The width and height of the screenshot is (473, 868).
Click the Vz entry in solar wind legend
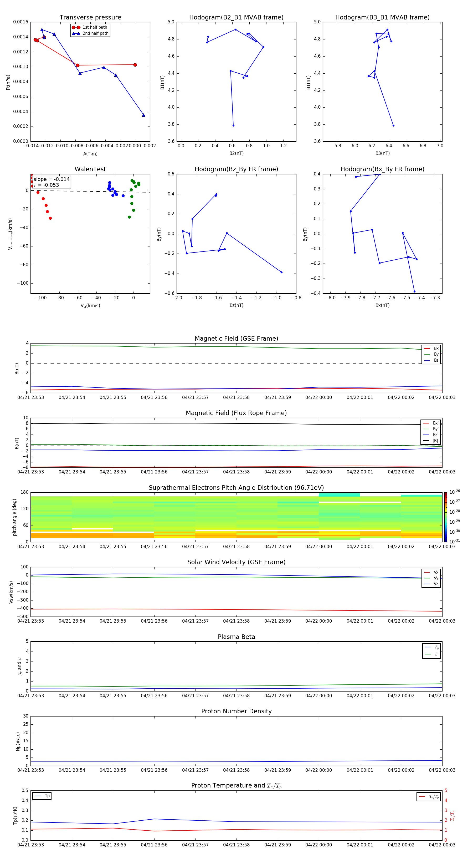(431, 584)
